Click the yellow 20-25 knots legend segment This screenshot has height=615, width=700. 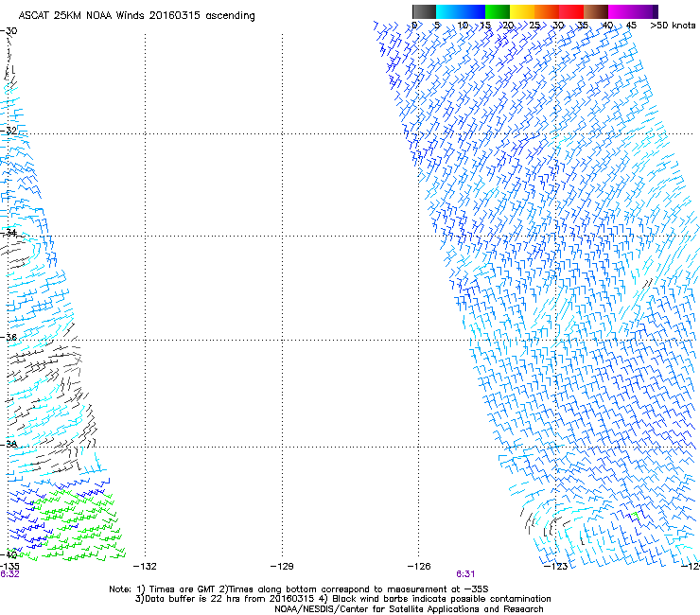[x=522, y=11]
